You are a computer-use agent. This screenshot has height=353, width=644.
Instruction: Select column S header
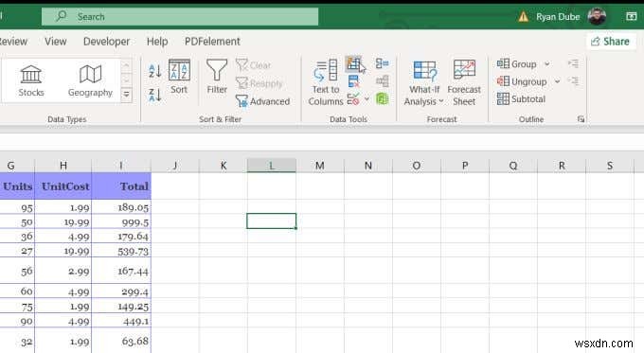click(610, 166)
